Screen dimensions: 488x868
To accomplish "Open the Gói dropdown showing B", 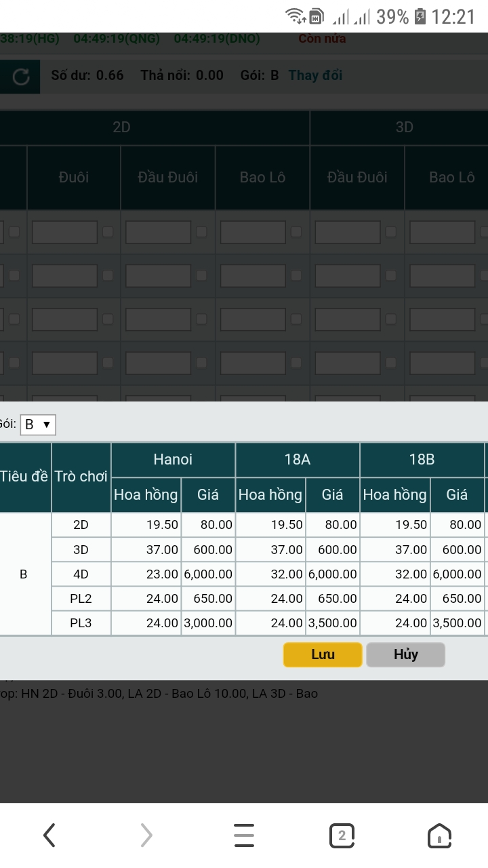I will point(38,425).
